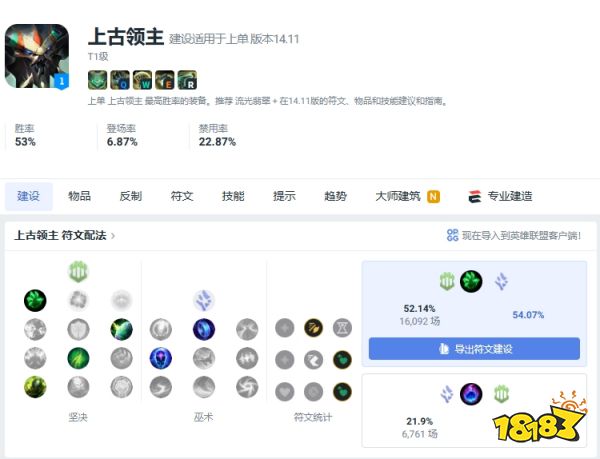Click the E skill icon
The height and width of the screenshot is (459, 600).
coord(165,80)
